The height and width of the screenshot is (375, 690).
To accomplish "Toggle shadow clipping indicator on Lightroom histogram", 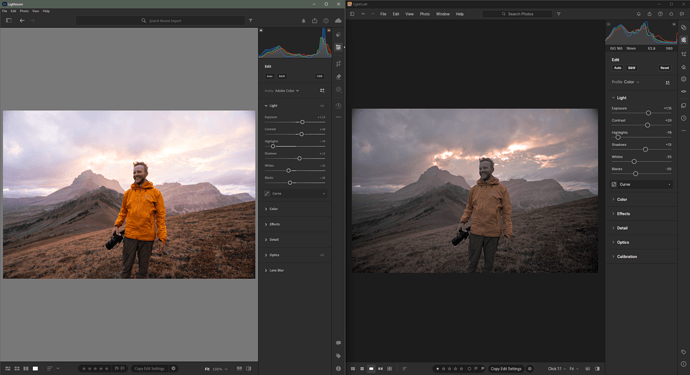I will (261, 30).
